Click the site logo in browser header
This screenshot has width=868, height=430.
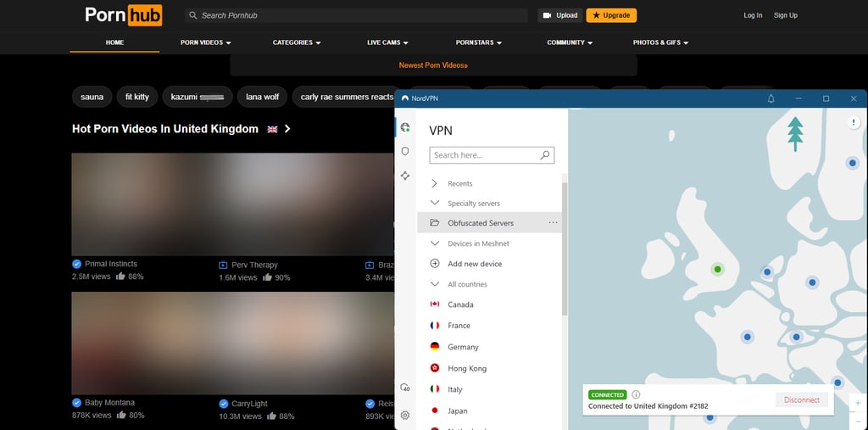(123, 15)
